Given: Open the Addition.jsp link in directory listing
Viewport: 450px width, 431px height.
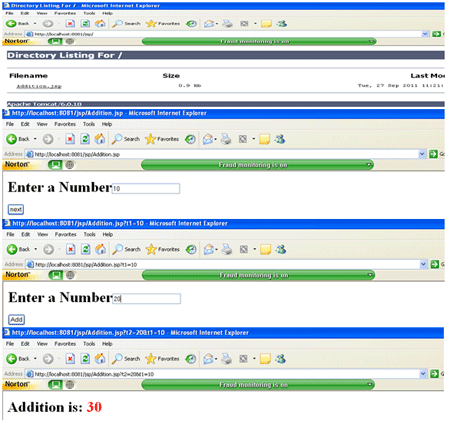Looking at the screenshot, I should point(39,86).
